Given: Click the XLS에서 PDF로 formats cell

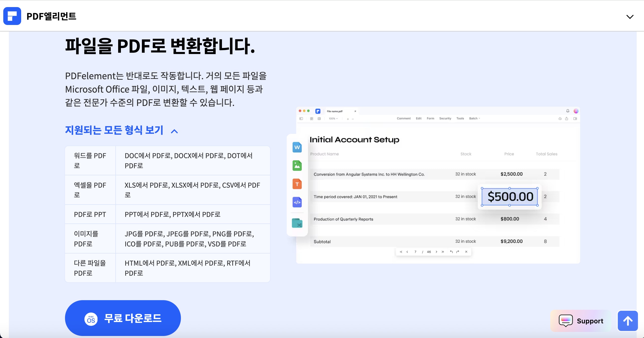Looking at the screenshot, I should tap(193, 190).
